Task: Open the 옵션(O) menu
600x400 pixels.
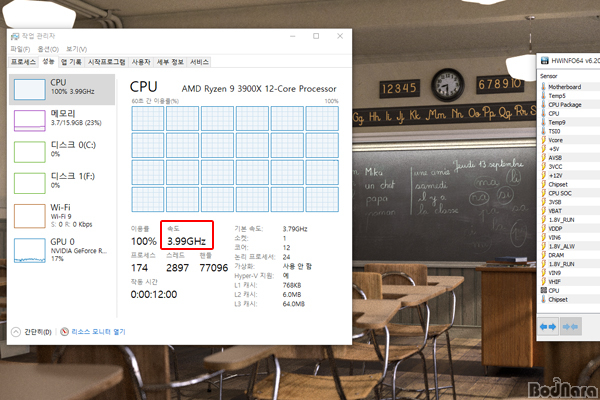Action: (x=48, y=49)
